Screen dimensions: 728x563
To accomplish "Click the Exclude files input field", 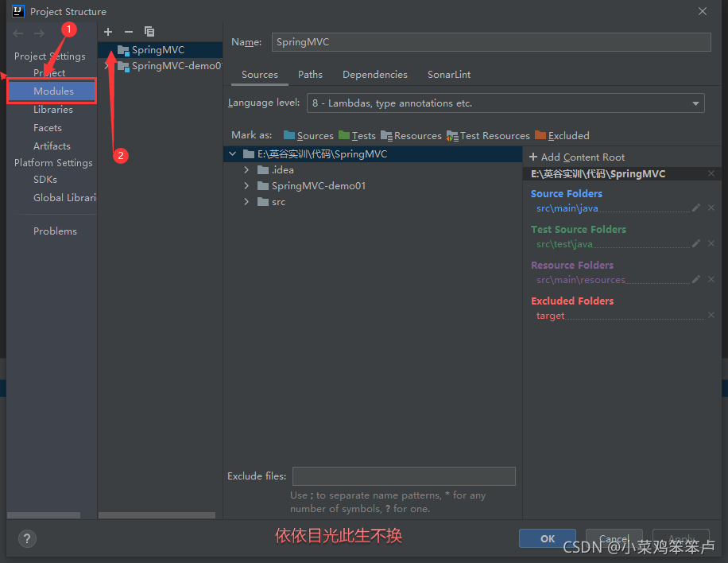I will point(404,476).
